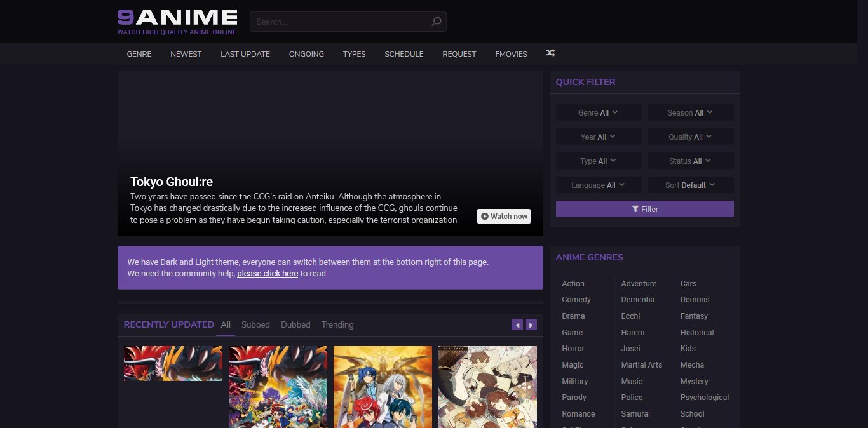Click the purple Filter button
The height and width of the screenshot is (428, 868).
(645, 209)
